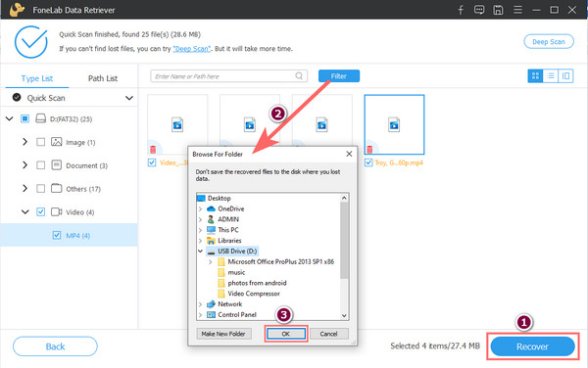Click the Recover button
This screenshot has width=588, height=368.
(532, 346)
